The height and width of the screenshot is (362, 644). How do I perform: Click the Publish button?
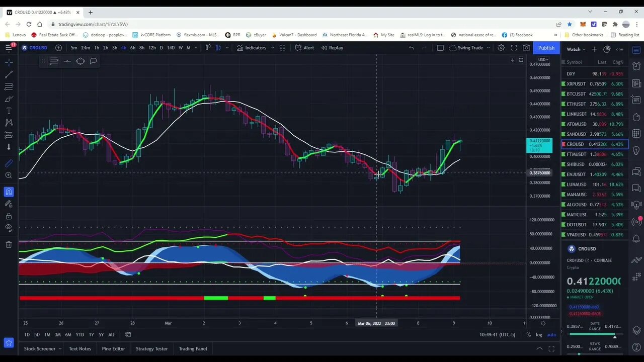click(x=546, y=48)
